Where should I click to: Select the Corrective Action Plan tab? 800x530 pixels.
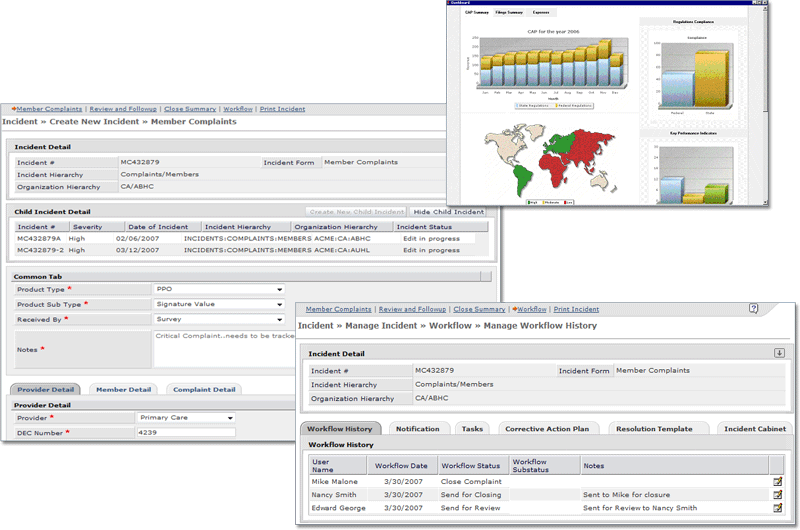coord(545,429)
